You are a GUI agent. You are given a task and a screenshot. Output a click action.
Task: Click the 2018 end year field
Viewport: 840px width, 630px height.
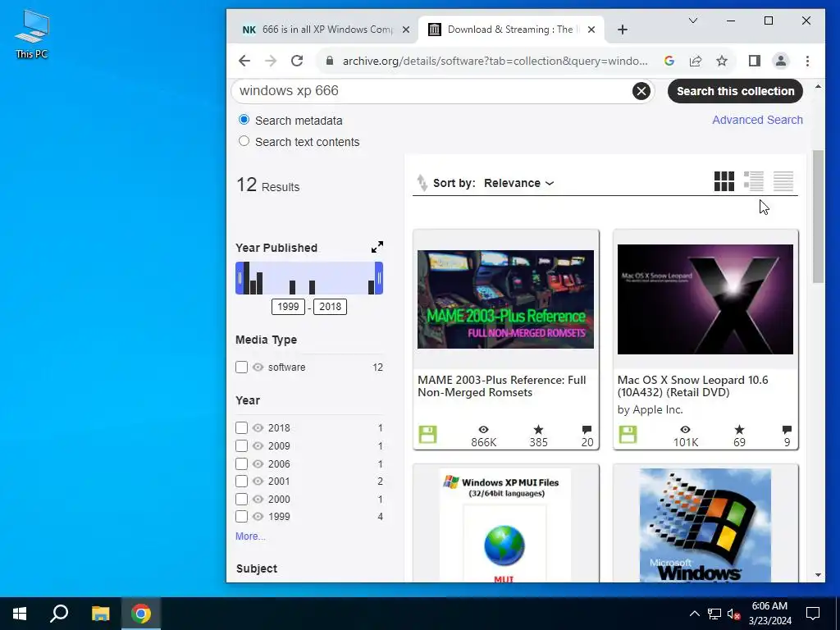[330, 307]
